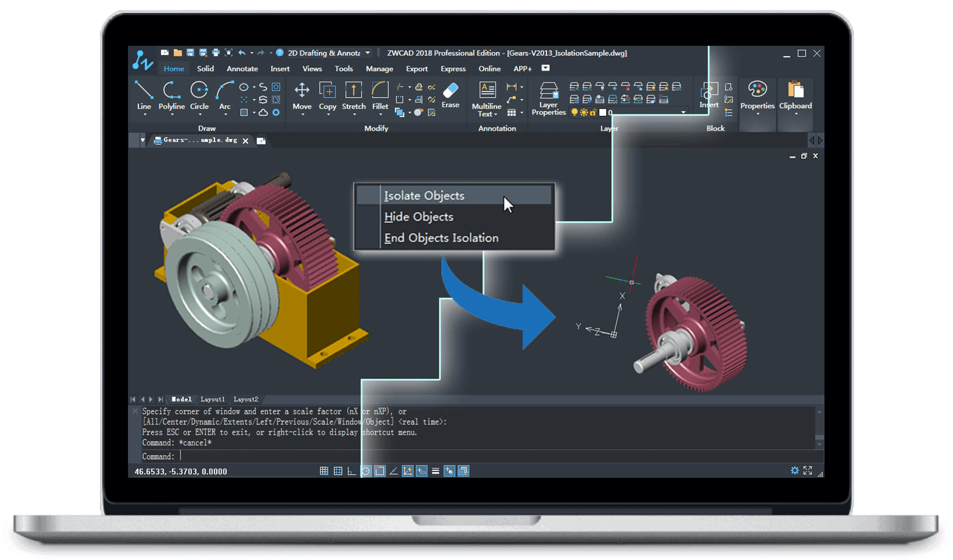Open Layer Properties manager
953x560 pixels.
pos(548,98)
